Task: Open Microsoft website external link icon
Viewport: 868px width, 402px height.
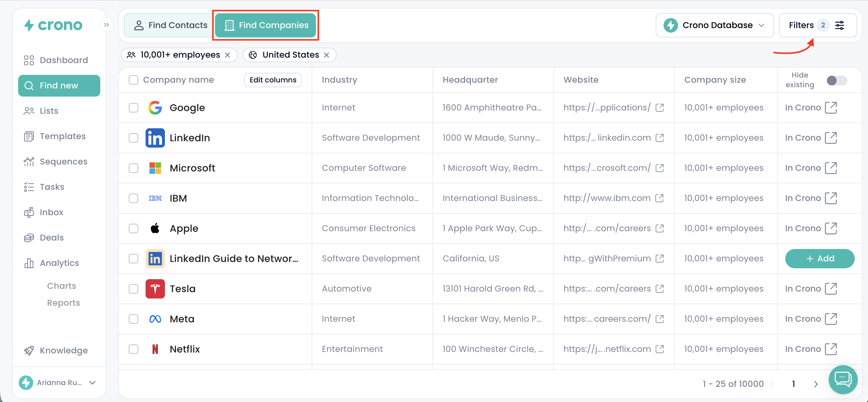Action: [x=659, y=168]
